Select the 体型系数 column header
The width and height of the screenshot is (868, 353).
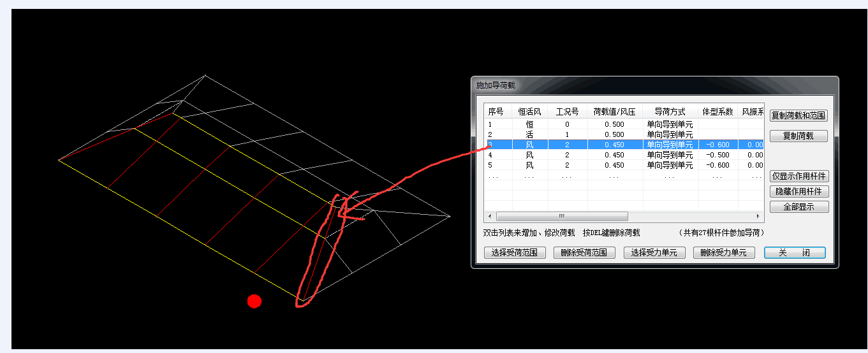point(717,111)
